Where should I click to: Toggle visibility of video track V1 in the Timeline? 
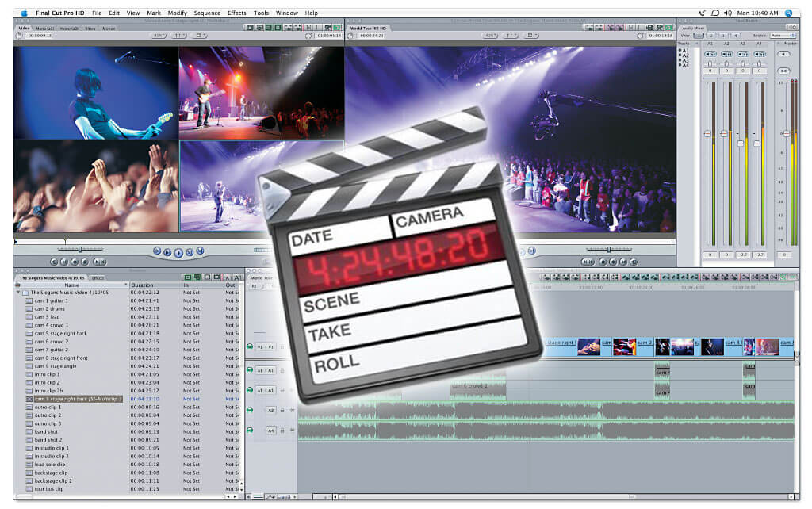click(x=250, y=346)
